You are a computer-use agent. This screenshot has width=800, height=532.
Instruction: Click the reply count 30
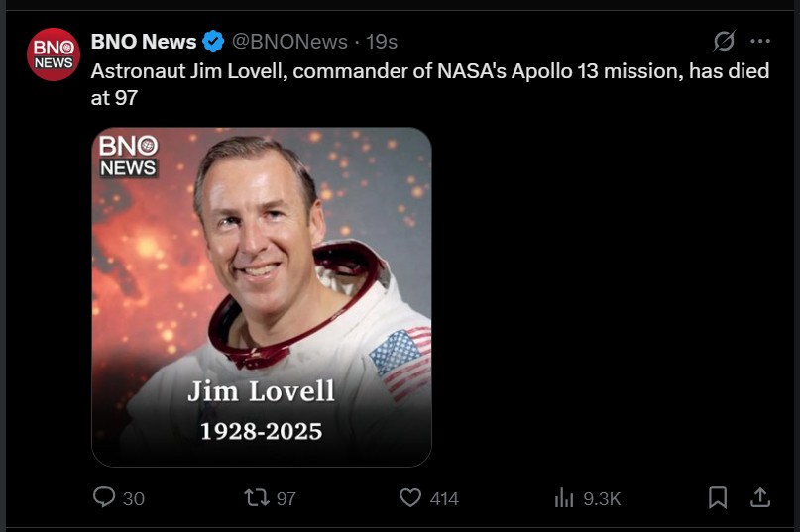pos(133,499)
